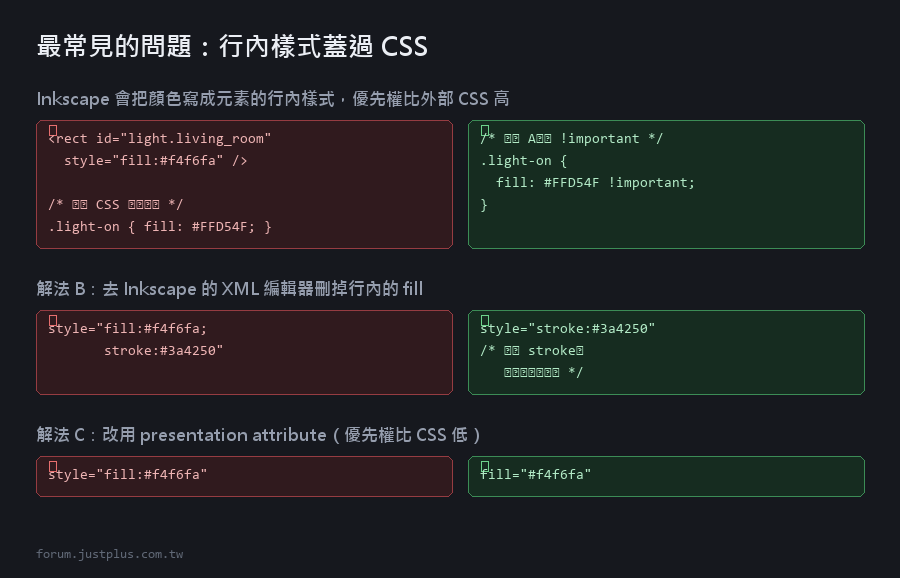
Task: Select the fill="#f4f6fa" attribute code
Action: point(536,475)
